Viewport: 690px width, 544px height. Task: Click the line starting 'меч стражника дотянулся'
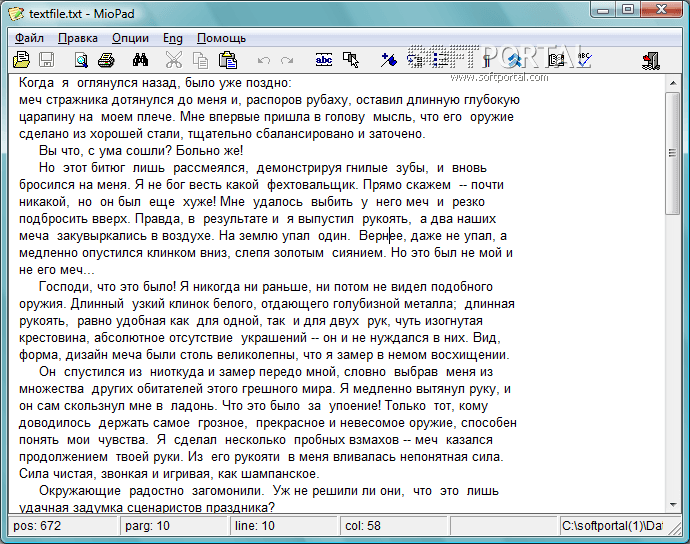pyautogui.click(x=269, y=100)
